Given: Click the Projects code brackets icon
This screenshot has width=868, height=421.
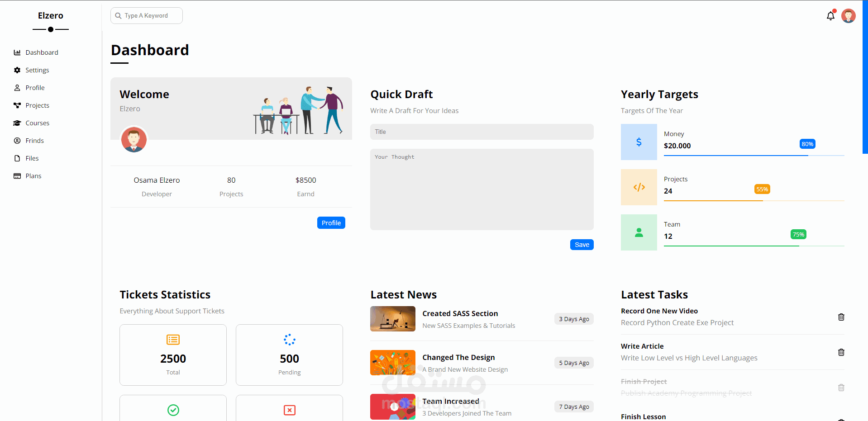Looking at the screenshot, I should tap(639, 187).
